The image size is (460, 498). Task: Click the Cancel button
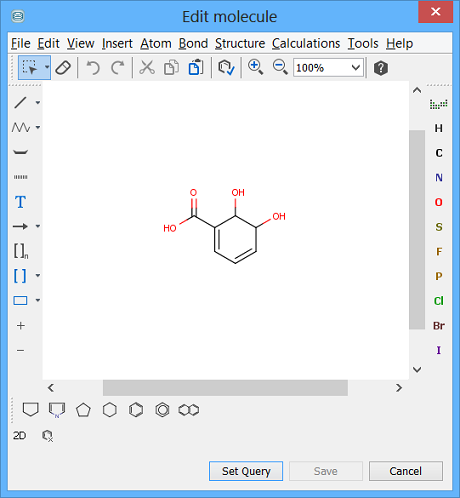pos(406,471)
